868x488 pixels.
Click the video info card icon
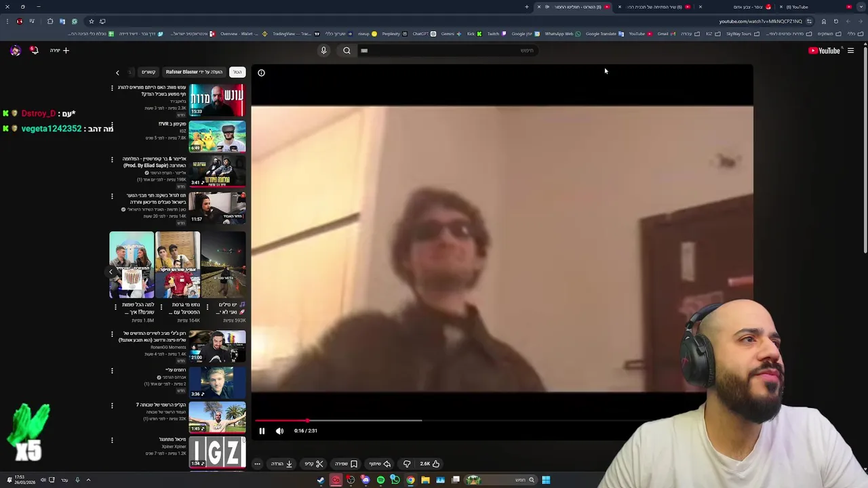(x=261, y=73)
